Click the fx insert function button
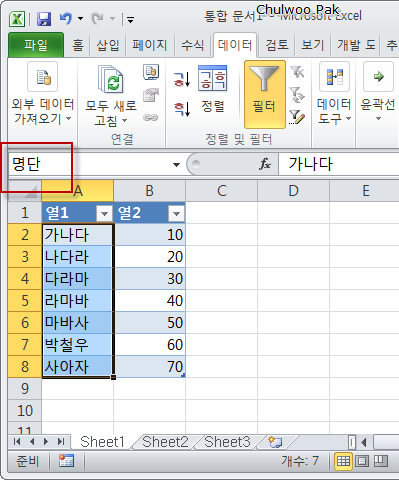The height and width of the screenshot is (480, 399). point(265,164)
